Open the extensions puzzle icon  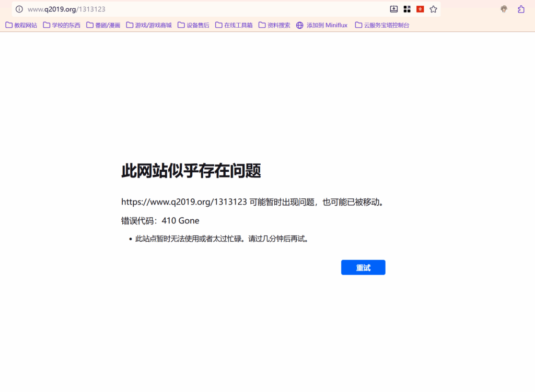pyautogui.click(x=521, y=9)
